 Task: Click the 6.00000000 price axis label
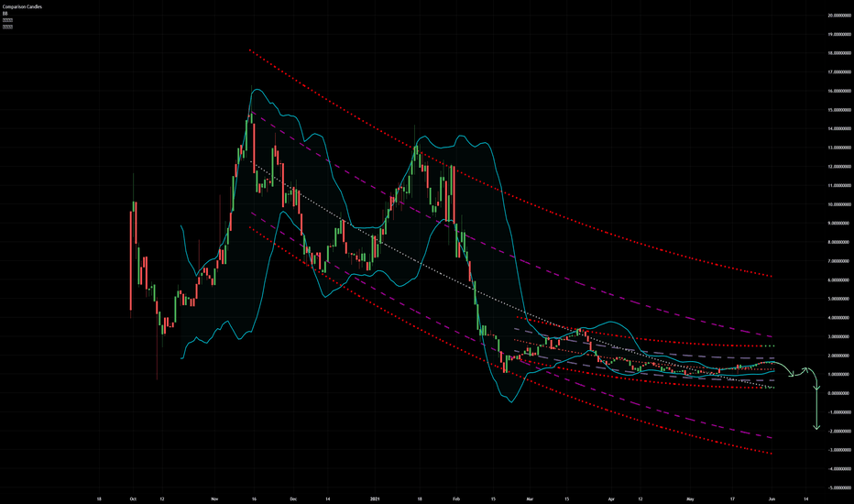[840, 280]
